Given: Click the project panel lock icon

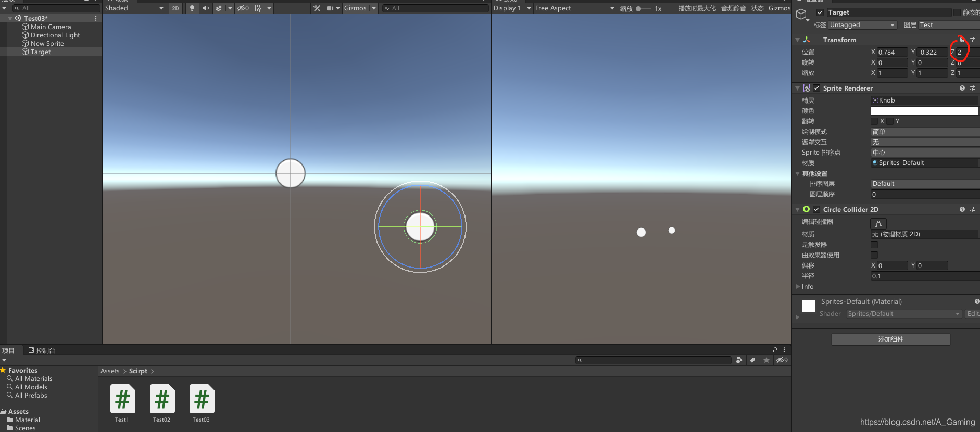Looking at the screenshot, I should [x=775, y=350].
